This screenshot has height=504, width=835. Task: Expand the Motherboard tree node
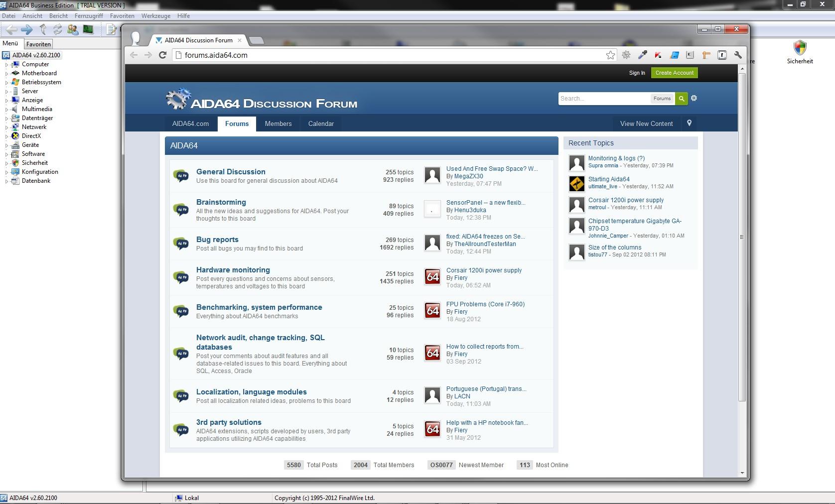[x=6, y=73]
